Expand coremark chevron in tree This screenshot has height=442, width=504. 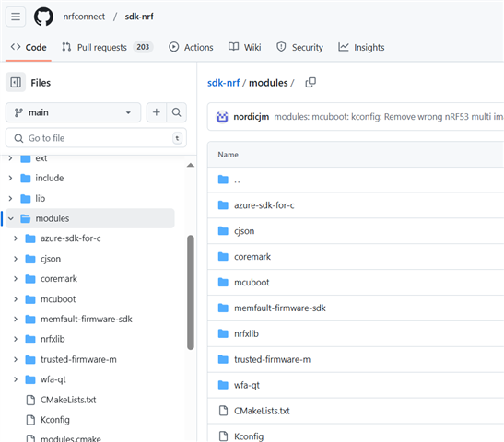(x=16, y=279)
